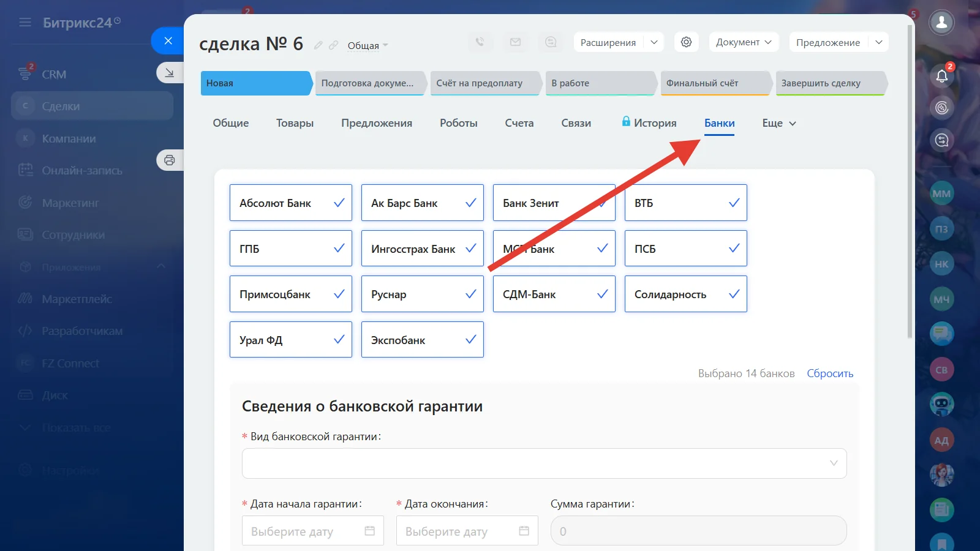The width and height of the screenshot is (980, 551).
Task: Open the chat search icon in right sidebar
Action: point(942,140)
